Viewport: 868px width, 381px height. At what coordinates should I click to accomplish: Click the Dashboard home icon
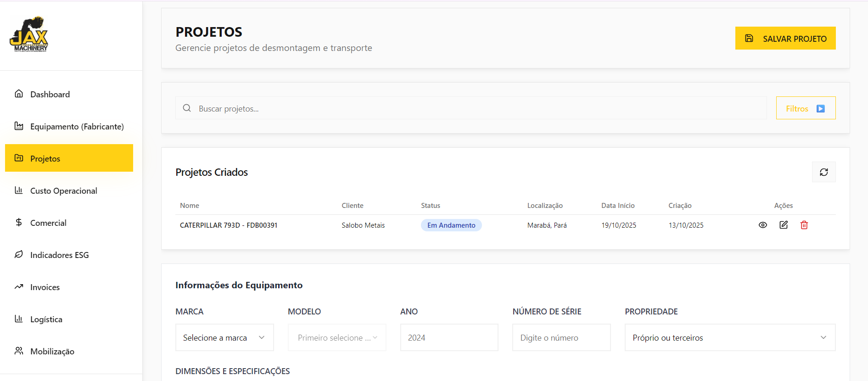pyautogui.click(x=19, y=94)
